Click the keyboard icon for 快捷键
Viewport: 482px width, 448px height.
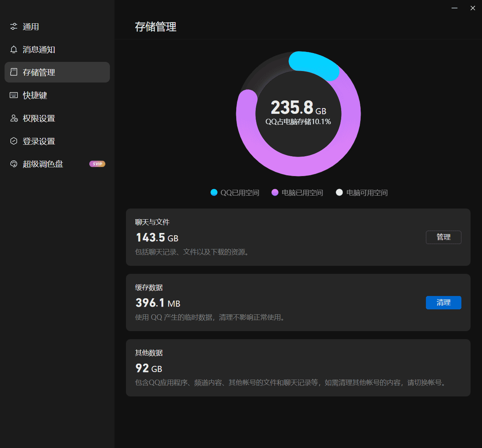14,95
